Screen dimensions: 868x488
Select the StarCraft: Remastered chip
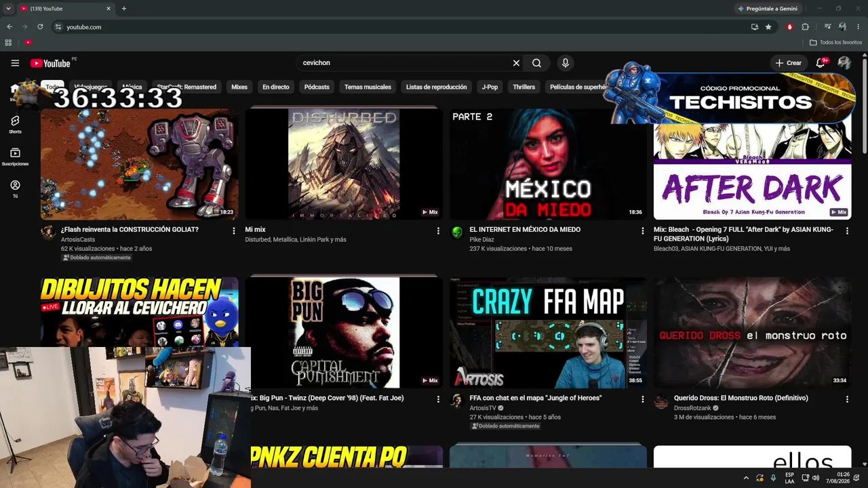[186, 87]
